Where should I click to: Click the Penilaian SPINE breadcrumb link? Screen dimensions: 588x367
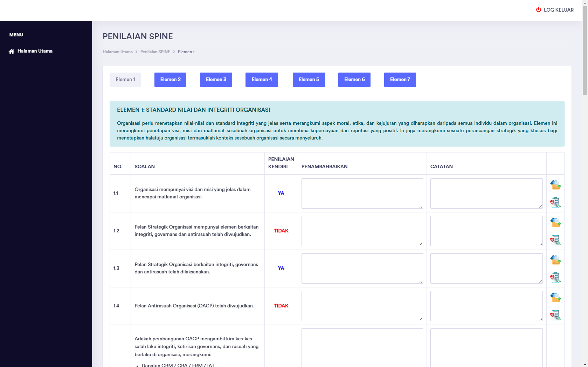(x=155, y=52)
